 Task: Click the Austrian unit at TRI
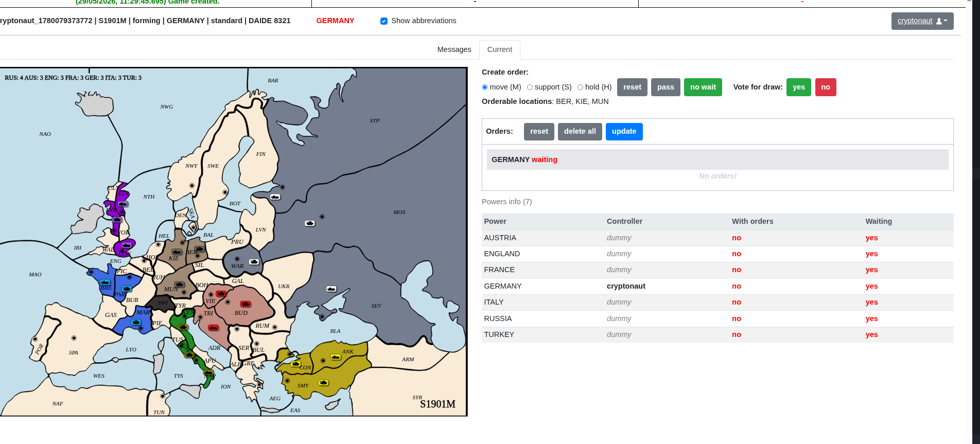pyautogui.click(x=213, y=328)
